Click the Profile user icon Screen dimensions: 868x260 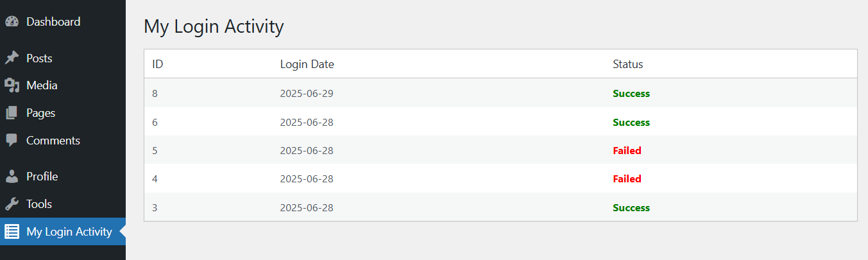(x=12, y=177)
